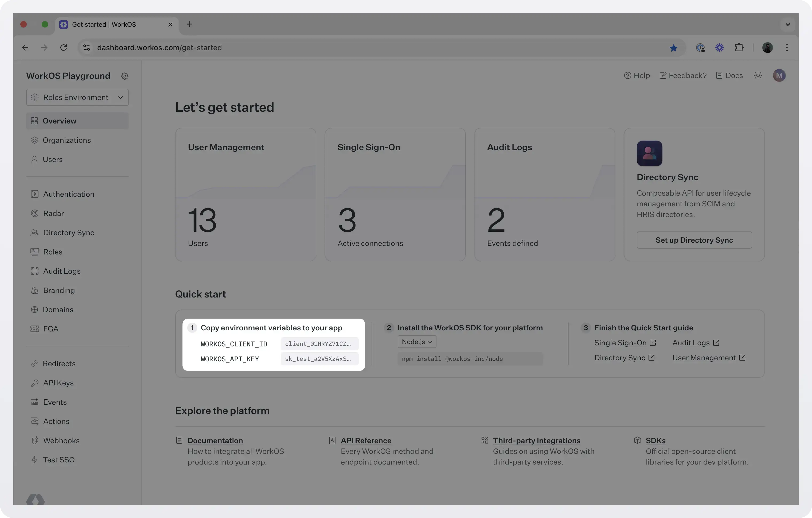Open the Audit Logs card

545,194
